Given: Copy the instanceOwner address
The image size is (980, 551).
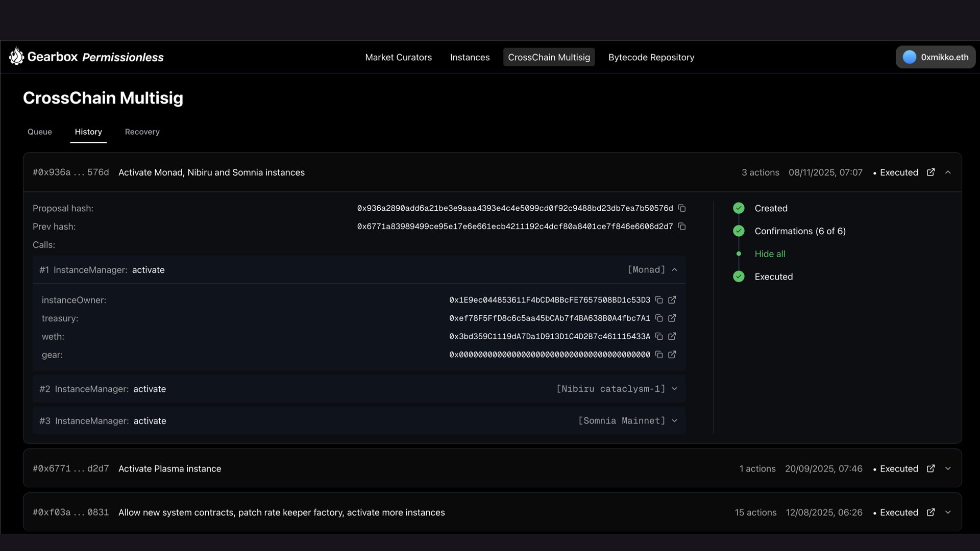Looking at the screenshot, I should [659, 300].
